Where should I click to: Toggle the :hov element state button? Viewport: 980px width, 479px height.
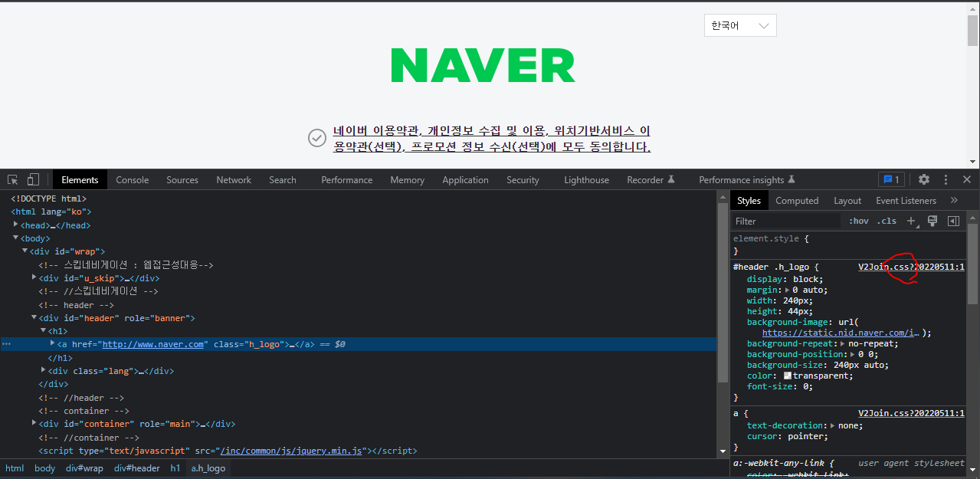[x=859, y=221]
